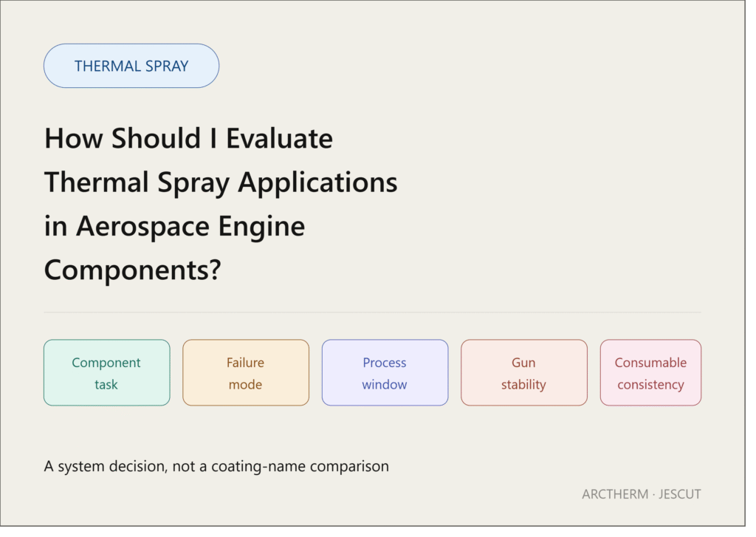Click the THERMAL SPRAY pill tag

[x=133, y=66]
